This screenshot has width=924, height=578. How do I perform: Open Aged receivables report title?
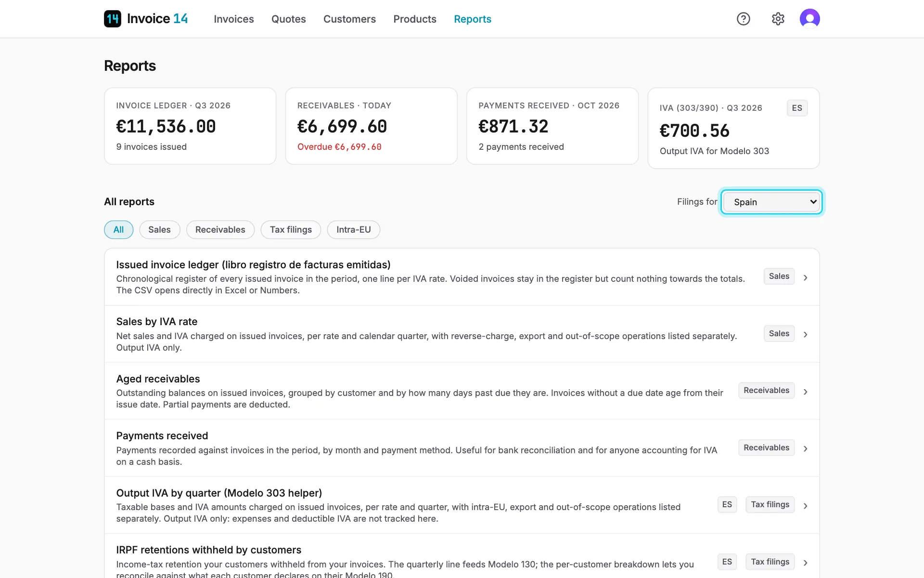coord(158,379)
